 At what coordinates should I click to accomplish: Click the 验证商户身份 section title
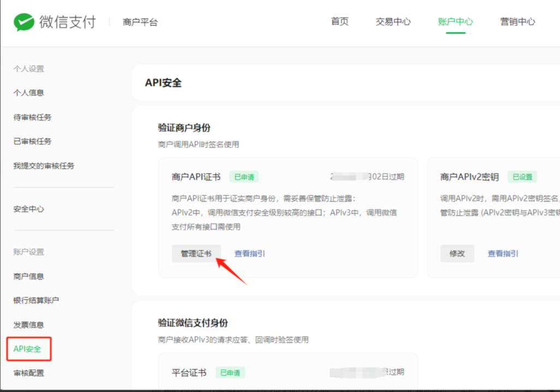(x=184, y=128)
